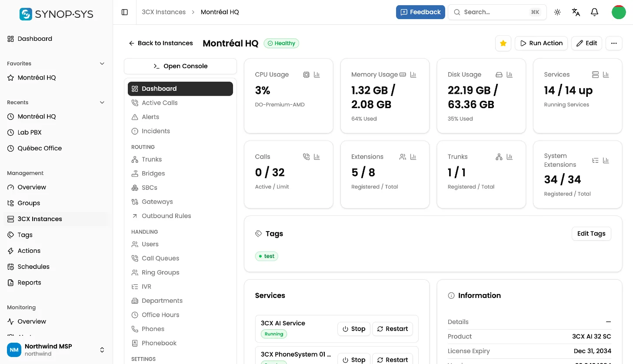Image resolution: width=633 pixels, height=364 pixels.
Task: Open Services card chart icon
Action: point(606,75)
